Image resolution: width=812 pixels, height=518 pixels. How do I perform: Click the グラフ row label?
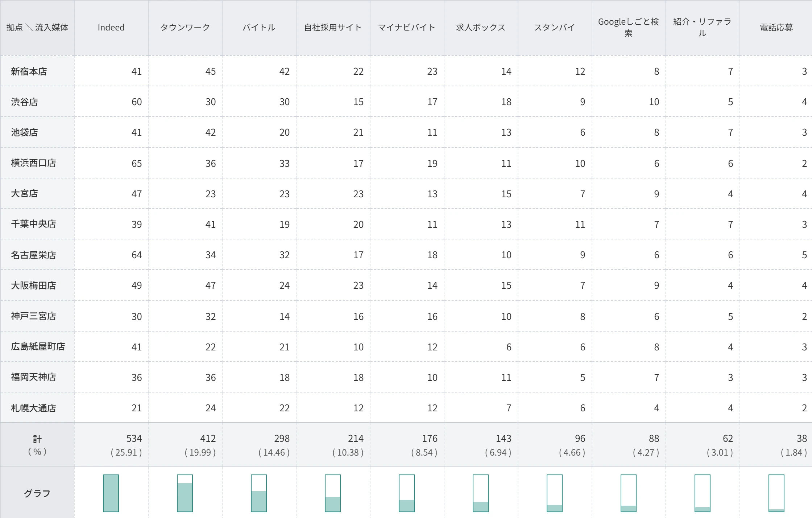pyautogui.click(x=37, y=493)
